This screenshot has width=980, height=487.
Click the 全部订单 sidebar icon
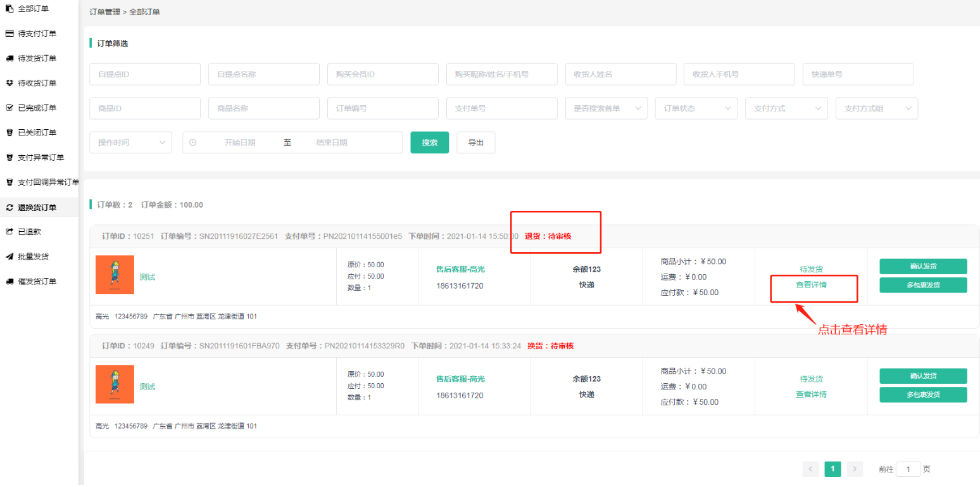[9, 9]
